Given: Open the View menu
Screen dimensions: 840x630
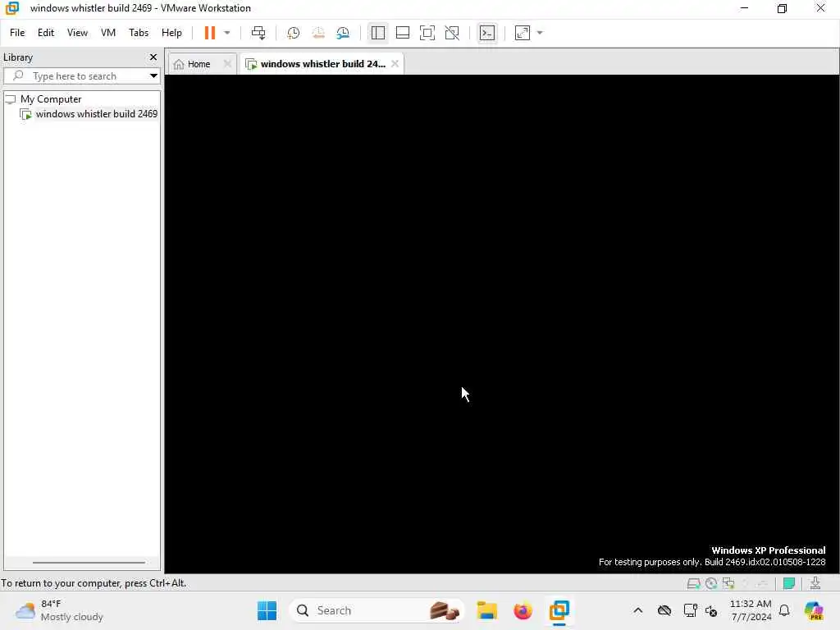Looking at the screenshot, I should click(x=77, y=33).
